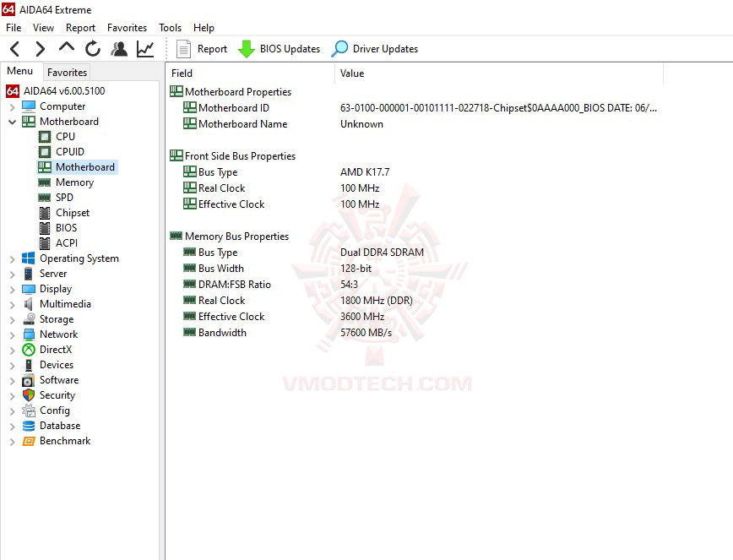
Task: Click the Display monitor icon
Action: (x=29, y=289)
